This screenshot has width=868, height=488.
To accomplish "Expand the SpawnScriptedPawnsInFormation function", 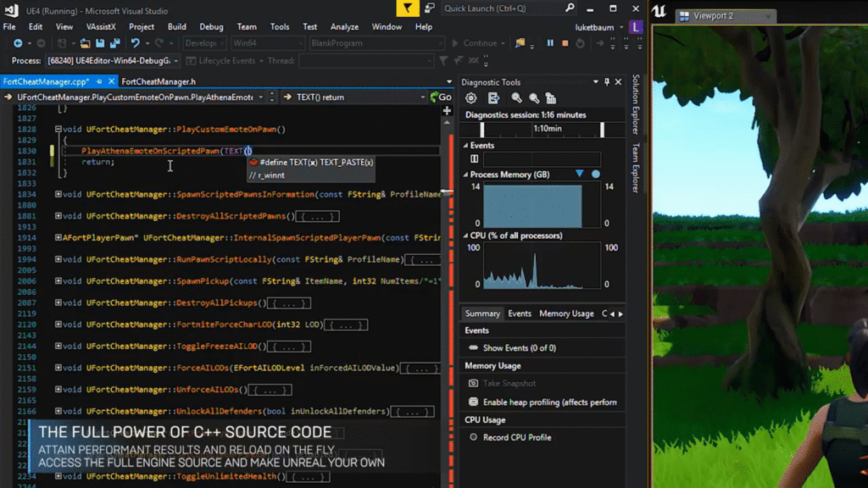I will pos(58,194).
